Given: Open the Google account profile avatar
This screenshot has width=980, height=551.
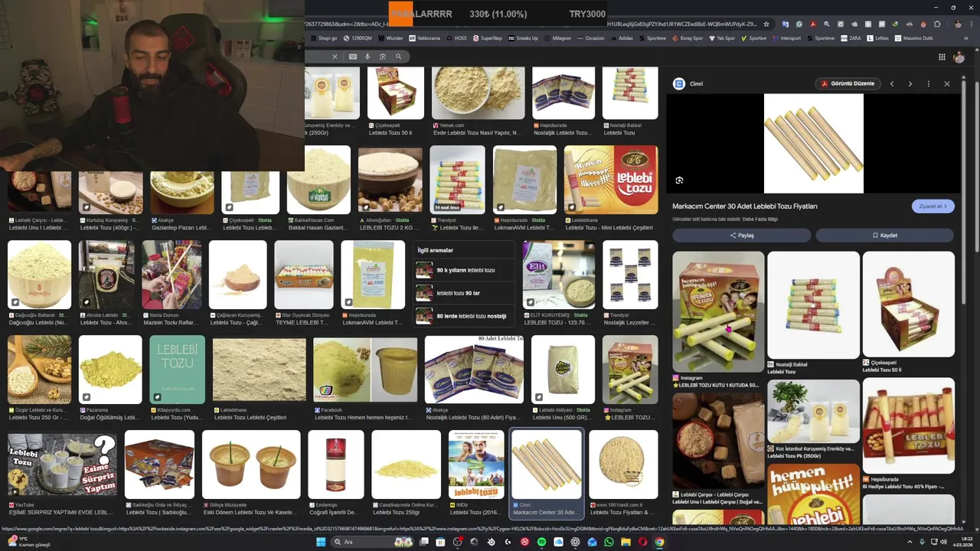Looking at the screenshot, I should pos(959,57).
